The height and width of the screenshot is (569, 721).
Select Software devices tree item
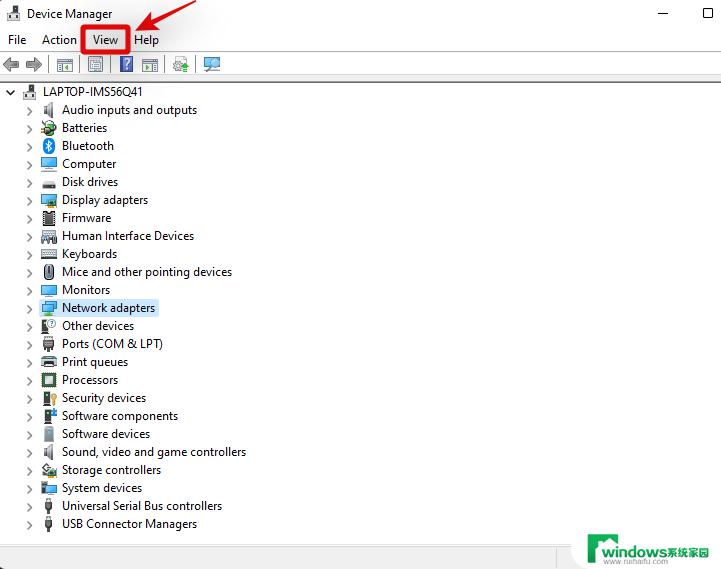[106, 434]
